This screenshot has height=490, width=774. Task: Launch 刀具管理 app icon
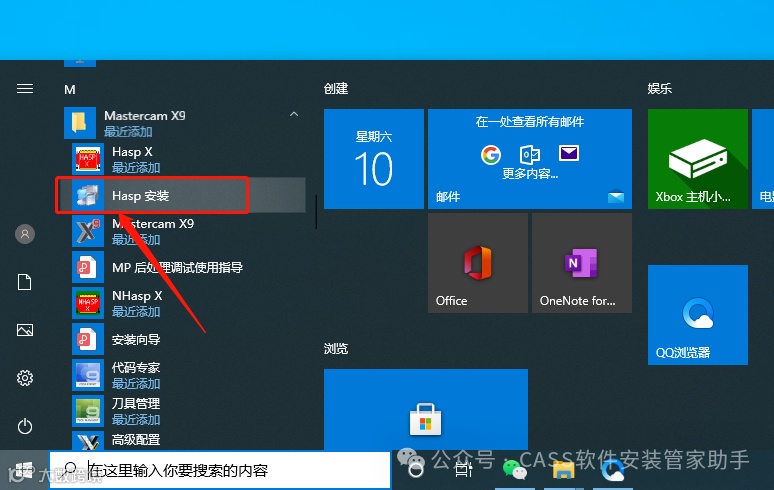pyautogui.click(x=88, y=411)
